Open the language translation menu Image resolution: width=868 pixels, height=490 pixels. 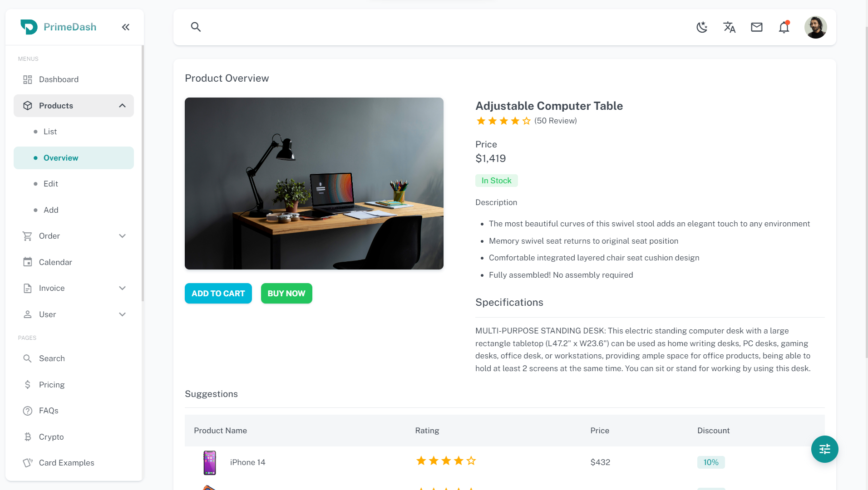tap(729, 27)
